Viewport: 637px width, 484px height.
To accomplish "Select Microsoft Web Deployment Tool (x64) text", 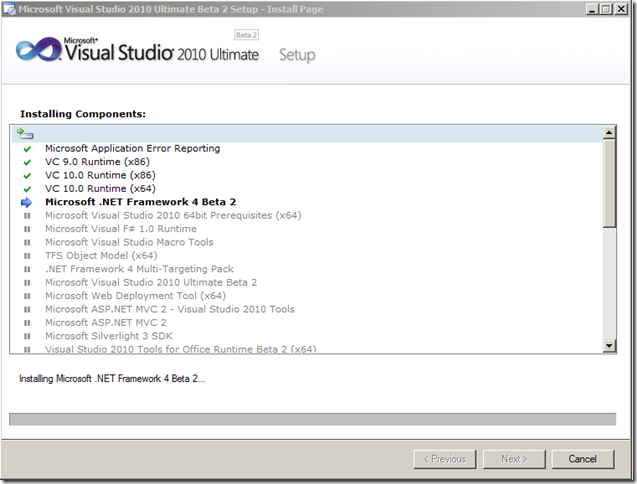I will (x=135, y=296).
